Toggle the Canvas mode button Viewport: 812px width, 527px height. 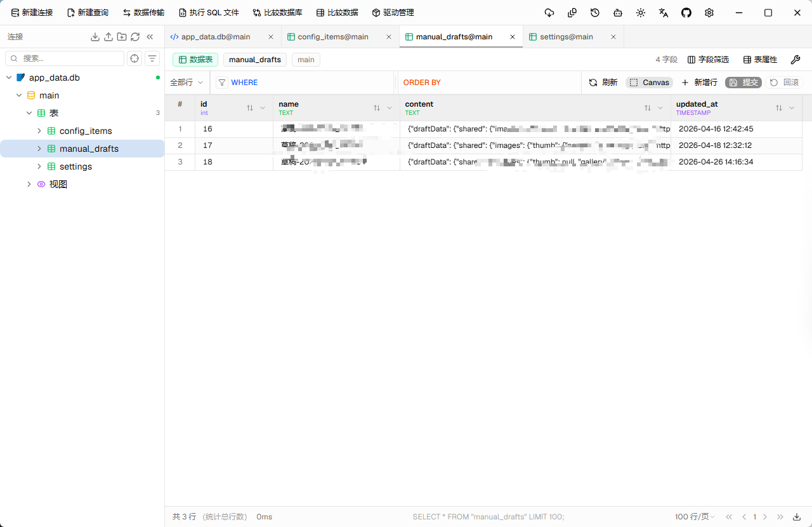pyautogui.click(x=650, y=83)
